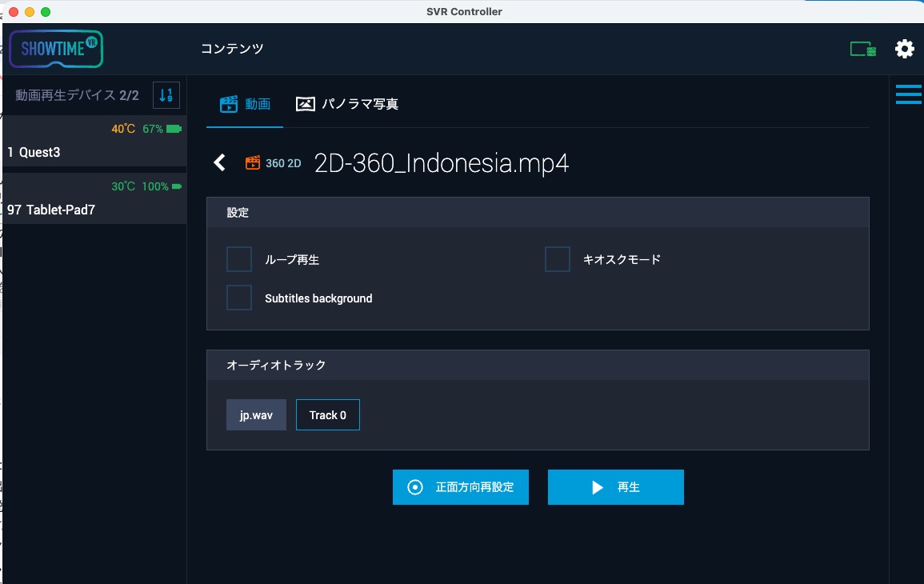Image resolution: width=924 pixels, height=584 pixels.
Task: Click the orange 360 2D video type icon
Action: tap(253, 162)
